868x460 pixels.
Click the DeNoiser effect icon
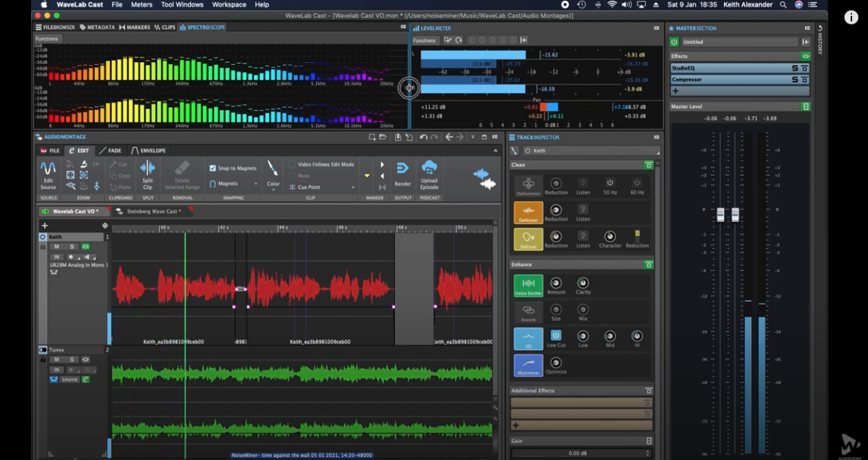click(x=528, y=212)
